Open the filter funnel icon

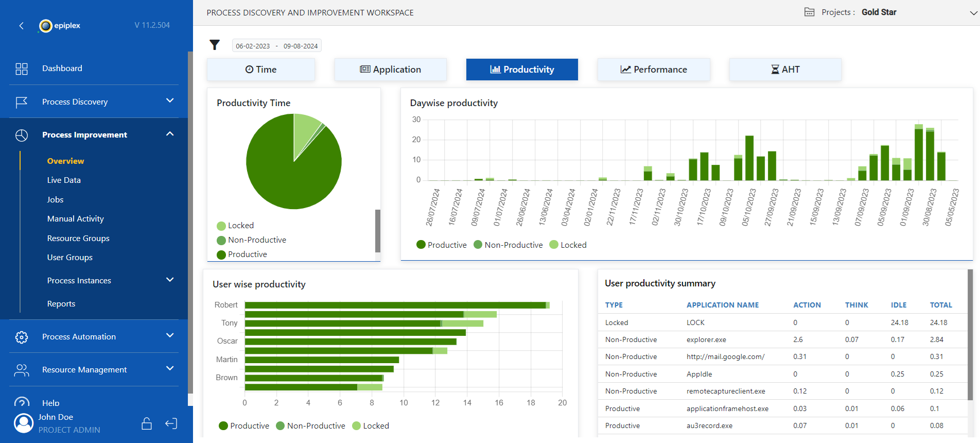pyautogui.click(x=215, y=45)
